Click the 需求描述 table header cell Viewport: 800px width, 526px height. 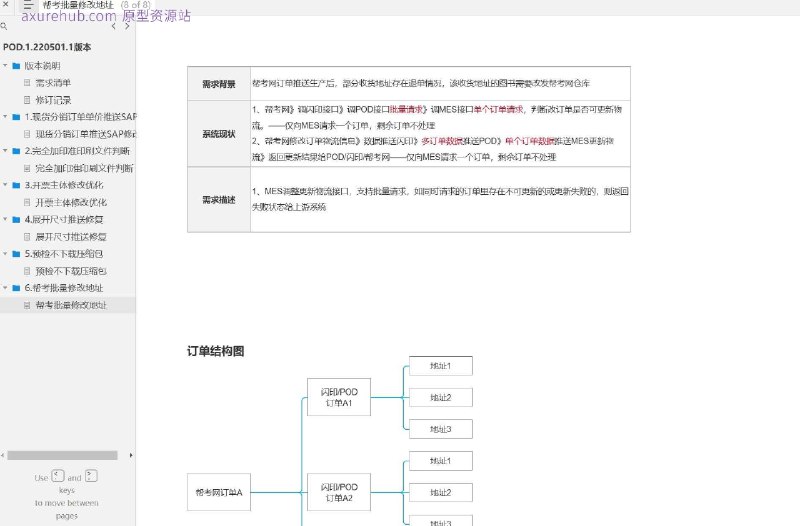[219, 199]
